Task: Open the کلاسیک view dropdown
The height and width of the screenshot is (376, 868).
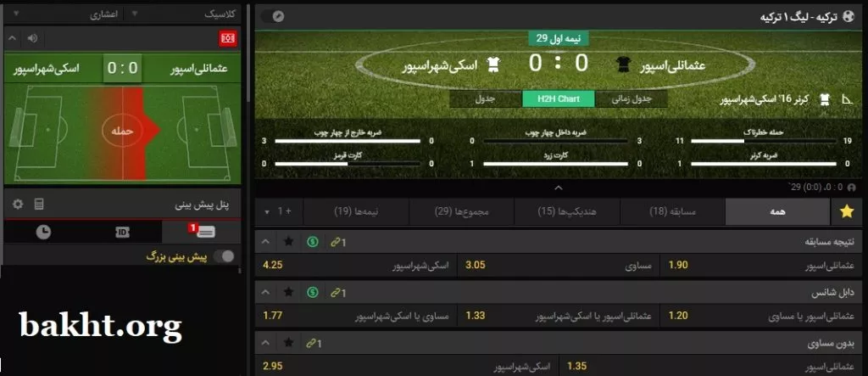Action: pyautogui.click(x=184, y=14)
